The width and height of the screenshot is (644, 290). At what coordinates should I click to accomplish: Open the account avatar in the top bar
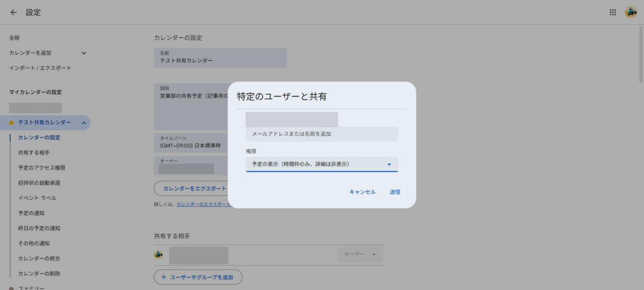pos(631,12)
